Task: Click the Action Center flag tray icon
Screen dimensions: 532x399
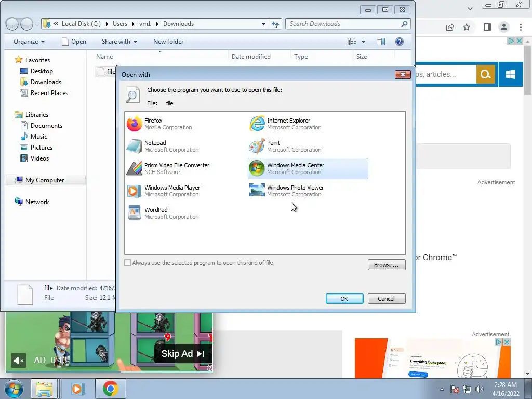Action: tap(455, 389)
